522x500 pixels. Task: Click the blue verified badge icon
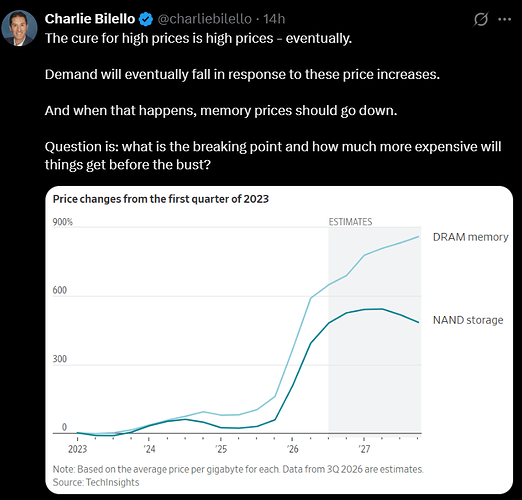tap(146, 19)
